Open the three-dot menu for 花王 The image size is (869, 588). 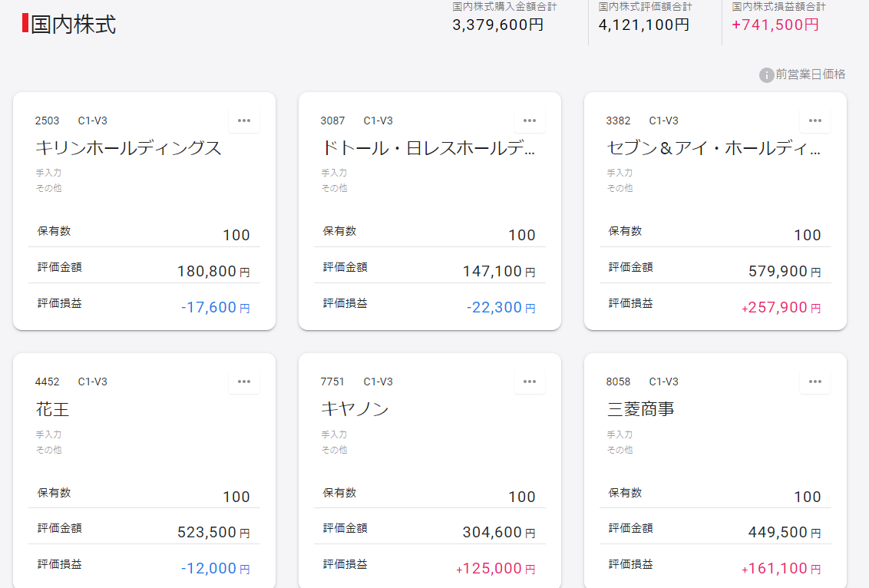244,382
